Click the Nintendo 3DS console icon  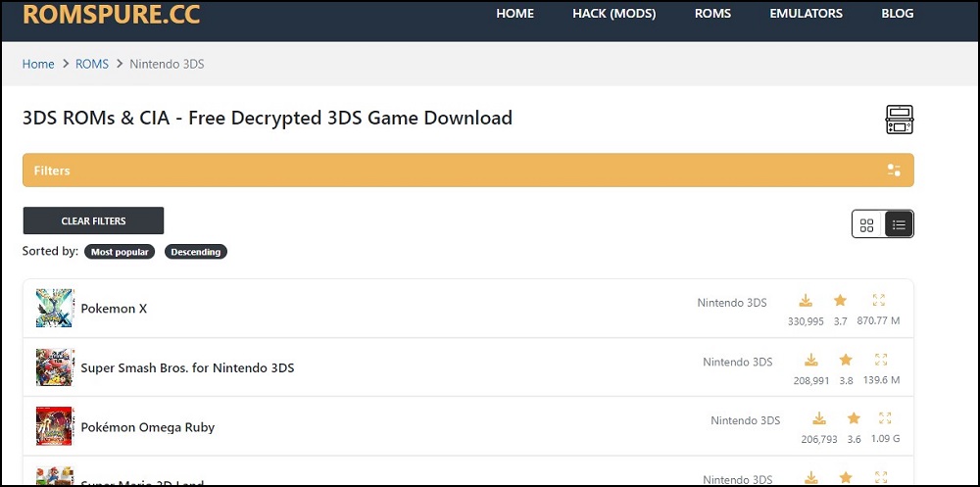point(900,119)
